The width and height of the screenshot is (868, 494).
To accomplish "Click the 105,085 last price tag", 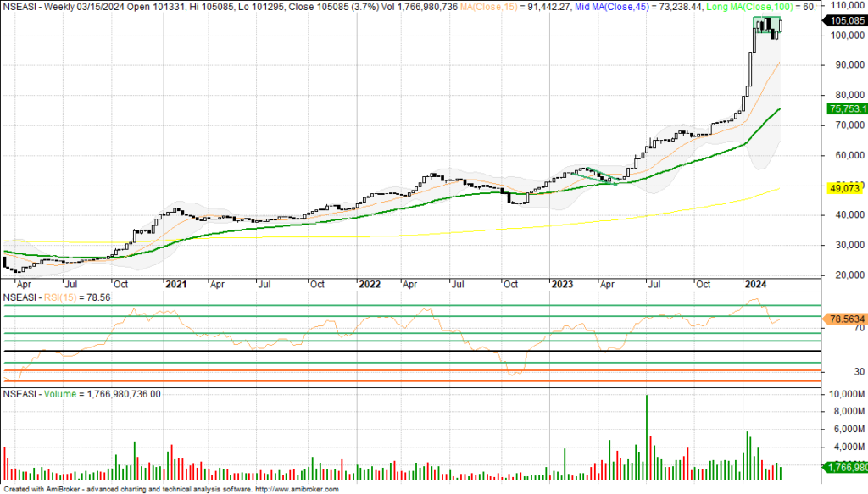I will point(846,21).
